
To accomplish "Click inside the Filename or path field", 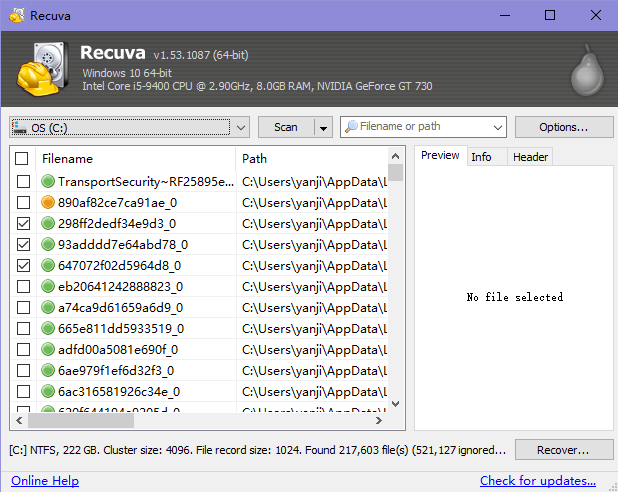I will coord(424,127).
